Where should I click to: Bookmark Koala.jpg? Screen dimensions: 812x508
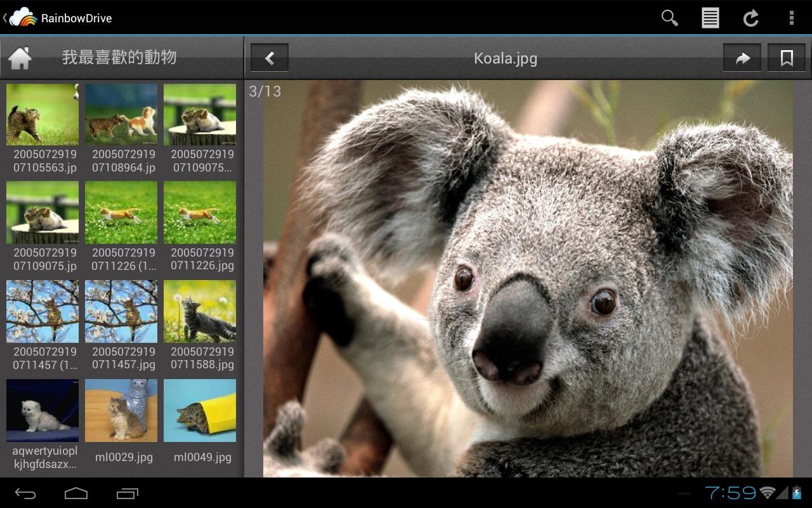[x=787, y=58]
